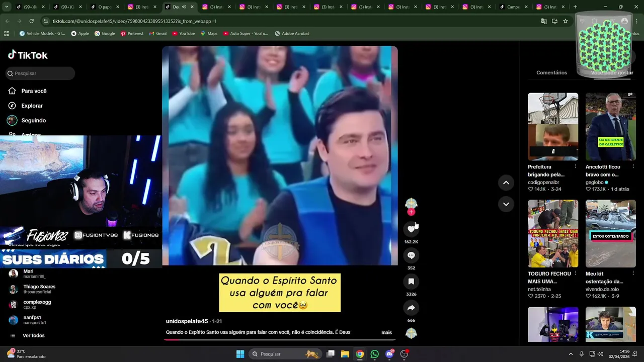Open vivendo.de.rolo author link
The width and height of the screenshot is (644, 362).
click(x=602, y=289)
